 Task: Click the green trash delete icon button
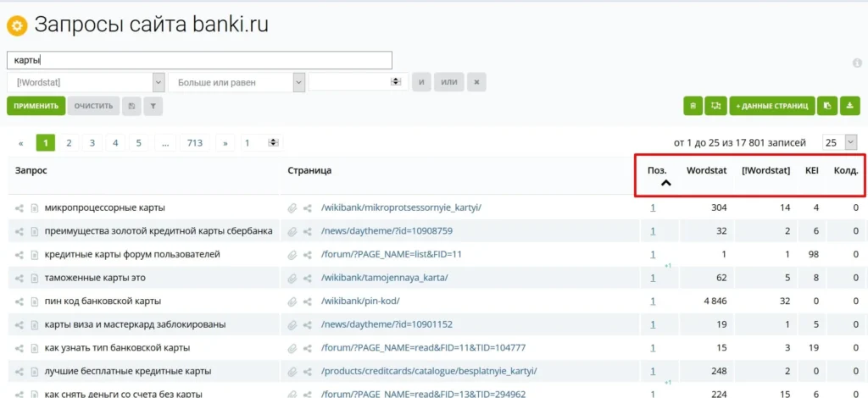coord(693,106)
